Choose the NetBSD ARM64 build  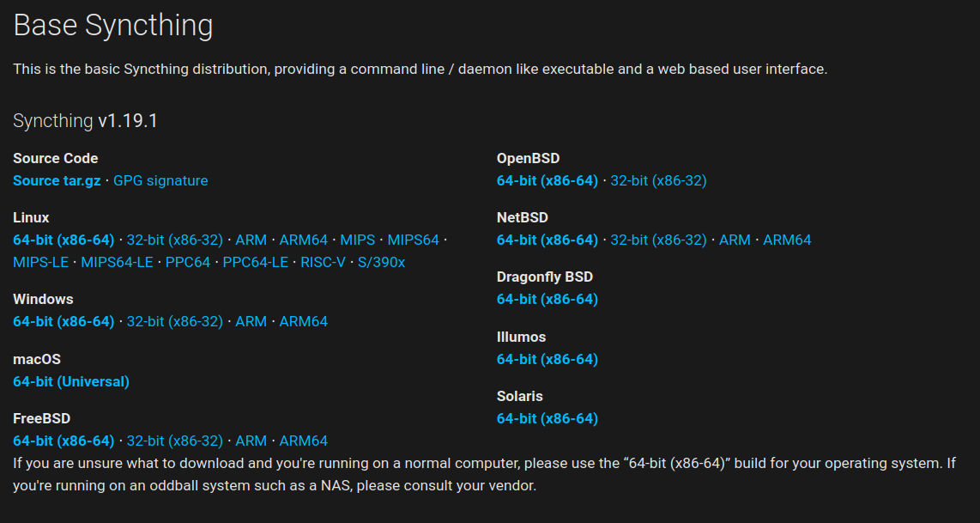point(788,240)
